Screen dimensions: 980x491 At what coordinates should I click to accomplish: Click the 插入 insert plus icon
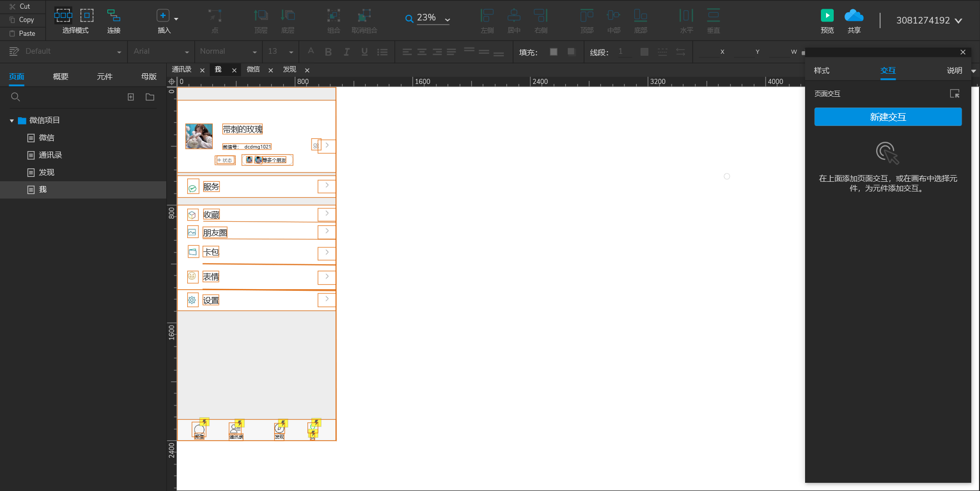[163, 15]
